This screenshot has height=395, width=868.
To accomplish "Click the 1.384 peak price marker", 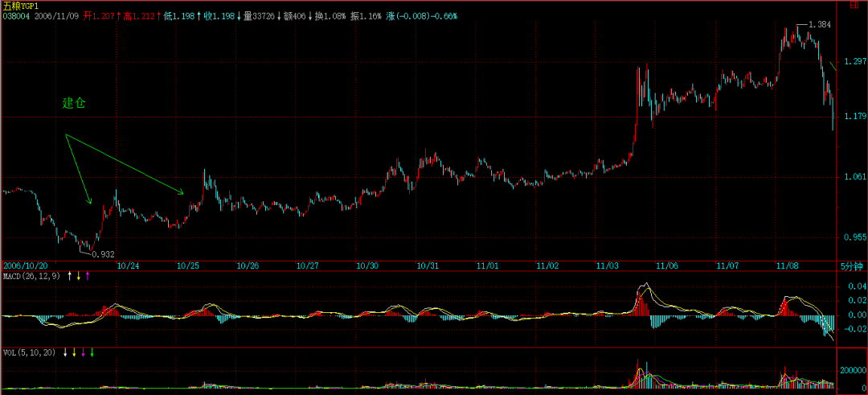I will click(819, 25).
